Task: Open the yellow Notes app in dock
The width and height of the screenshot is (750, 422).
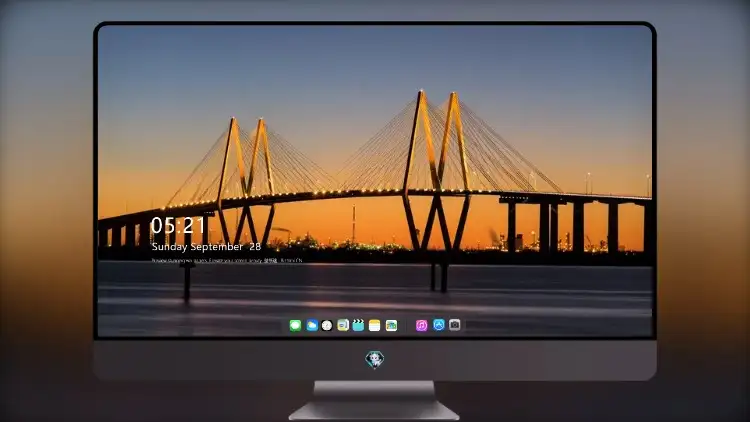Action: pos(375,325)
